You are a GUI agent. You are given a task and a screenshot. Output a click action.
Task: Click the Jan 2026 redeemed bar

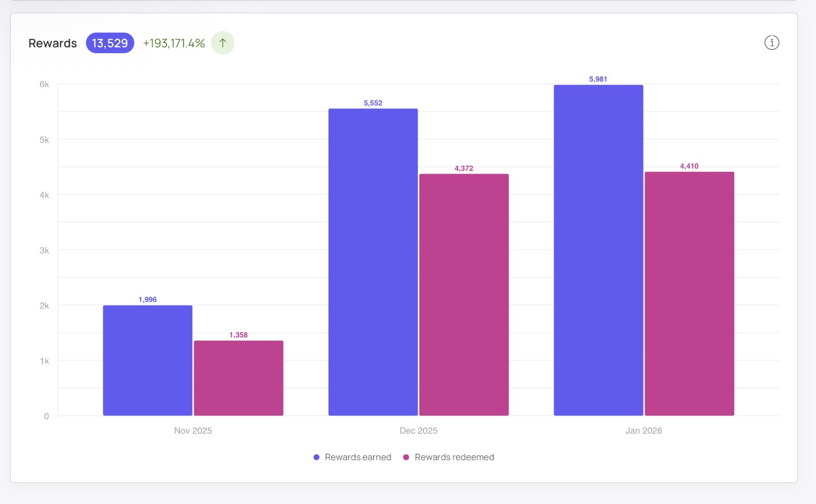[x=690, y=294]
